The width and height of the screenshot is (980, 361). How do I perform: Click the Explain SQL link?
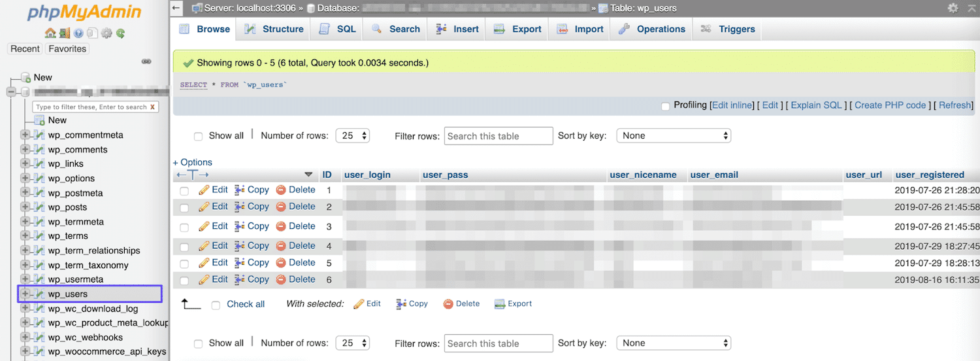816,105
